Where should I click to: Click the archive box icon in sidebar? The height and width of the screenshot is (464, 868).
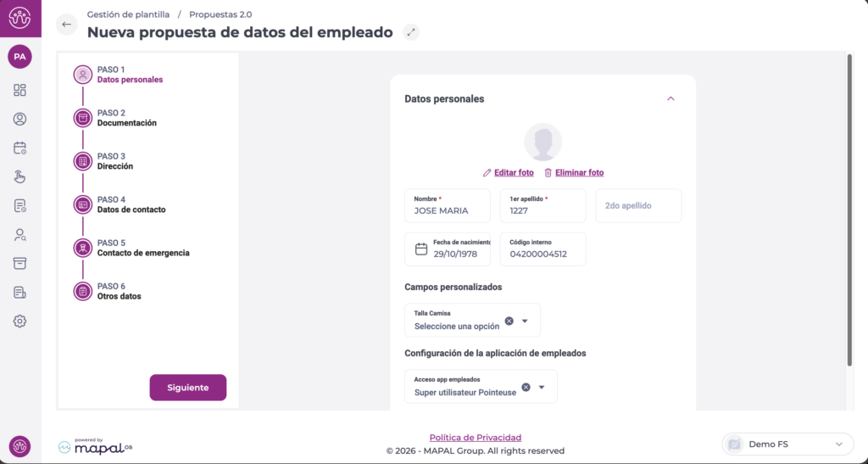[x=19, y=263]
